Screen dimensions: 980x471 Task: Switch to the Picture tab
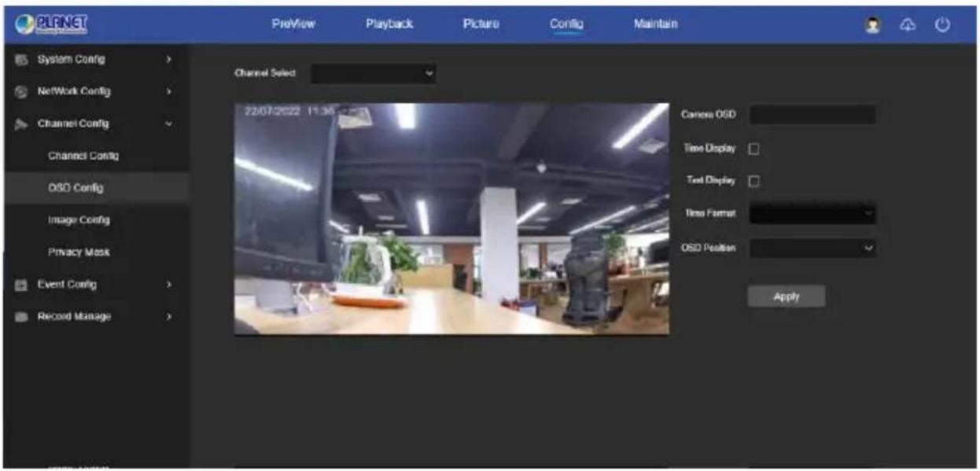tap(481, 24)
